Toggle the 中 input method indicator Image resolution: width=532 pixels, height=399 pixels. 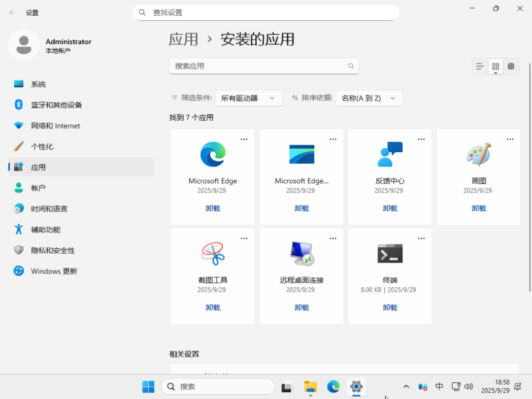tap(439, 387)
